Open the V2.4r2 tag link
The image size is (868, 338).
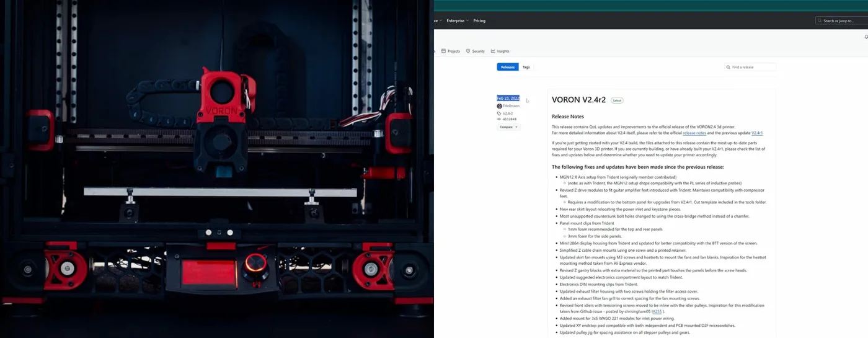pyautogui.click(x=508, y=113)
